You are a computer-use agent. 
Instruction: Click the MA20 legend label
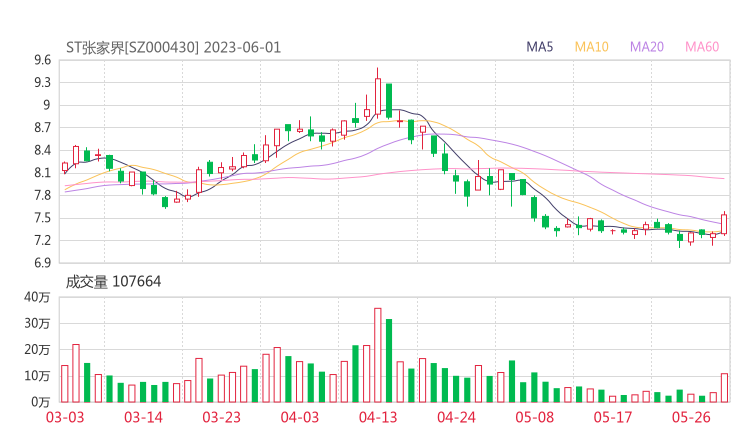[647, 47]
